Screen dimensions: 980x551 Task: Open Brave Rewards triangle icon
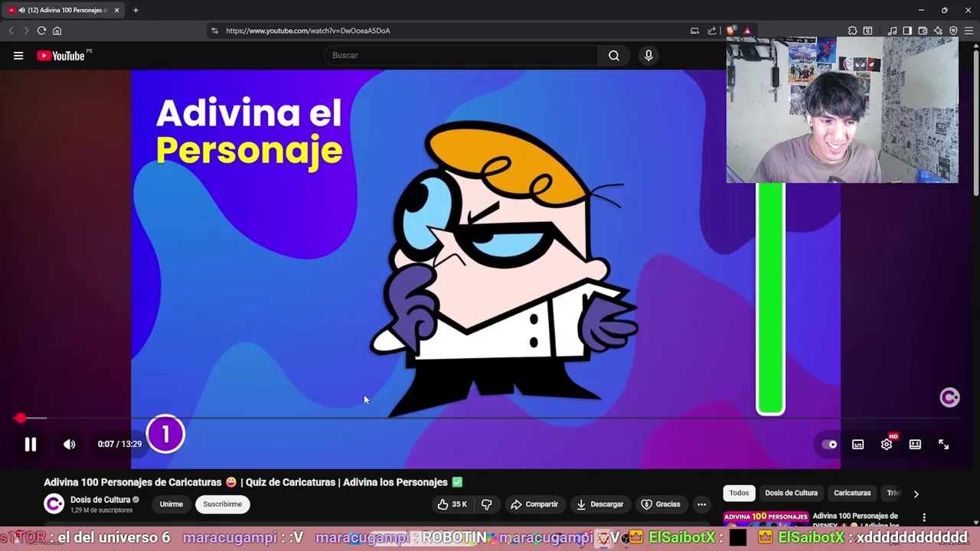[747, 31]
